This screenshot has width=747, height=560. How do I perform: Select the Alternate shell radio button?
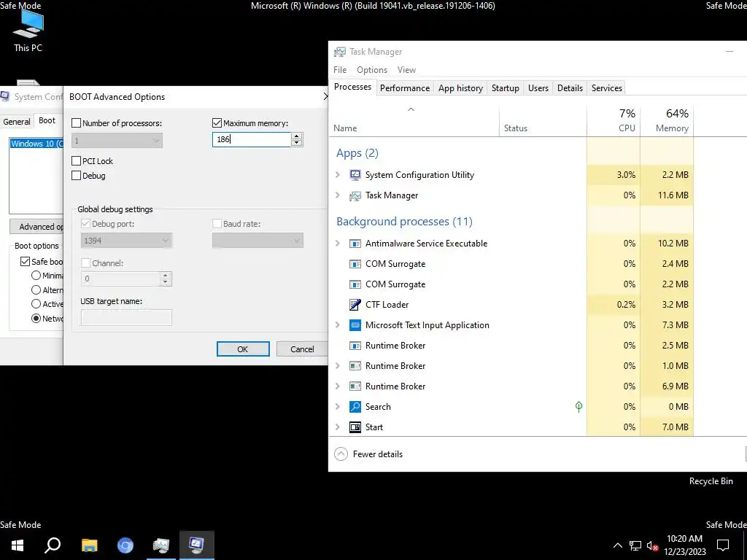pyautogui.click(x=36, y=289)
